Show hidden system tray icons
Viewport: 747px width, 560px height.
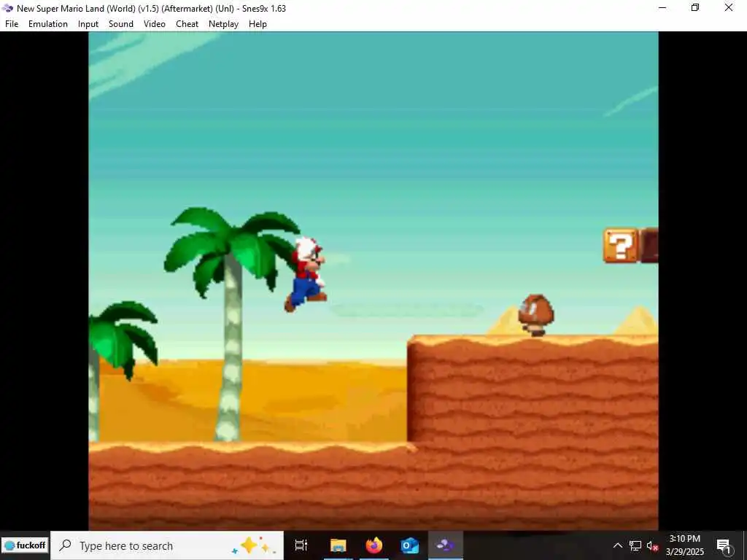617,545
